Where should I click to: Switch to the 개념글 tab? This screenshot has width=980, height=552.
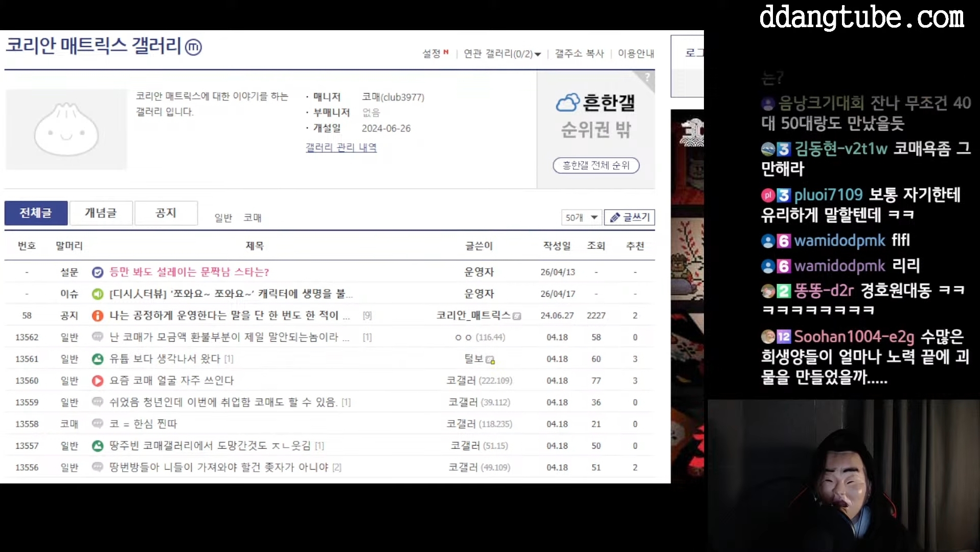point(101,213)
